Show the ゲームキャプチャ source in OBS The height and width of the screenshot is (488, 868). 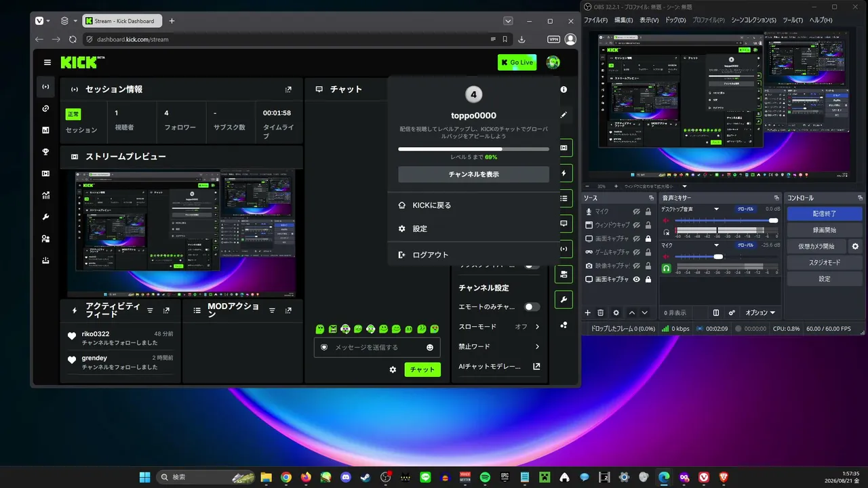pyautogui.click(x=637, y=252)
